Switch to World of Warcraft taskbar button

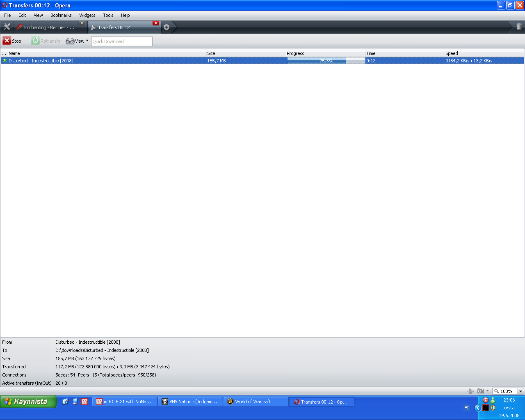256,402
